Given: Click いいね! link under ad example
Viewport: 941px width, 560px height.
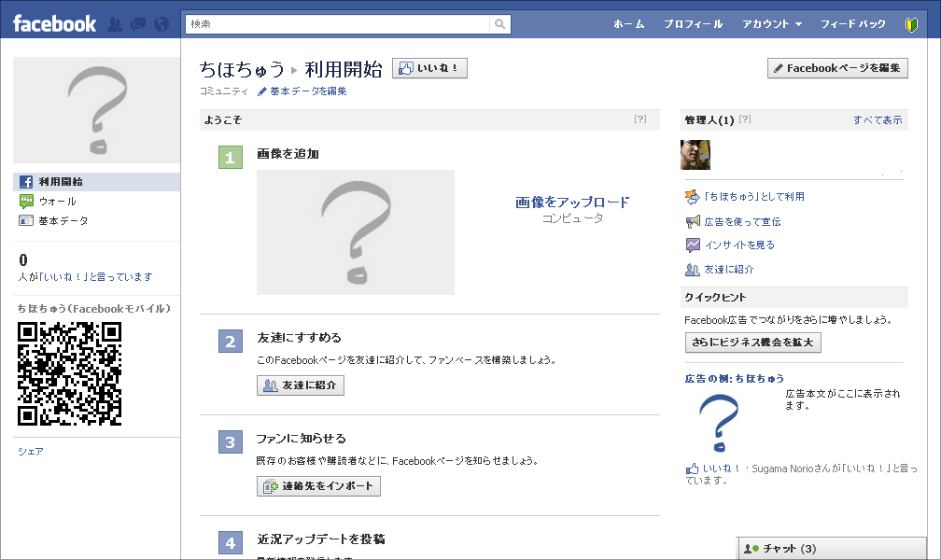Looking at the screenshot, I should pyautogui.click(x=721, y=469).
